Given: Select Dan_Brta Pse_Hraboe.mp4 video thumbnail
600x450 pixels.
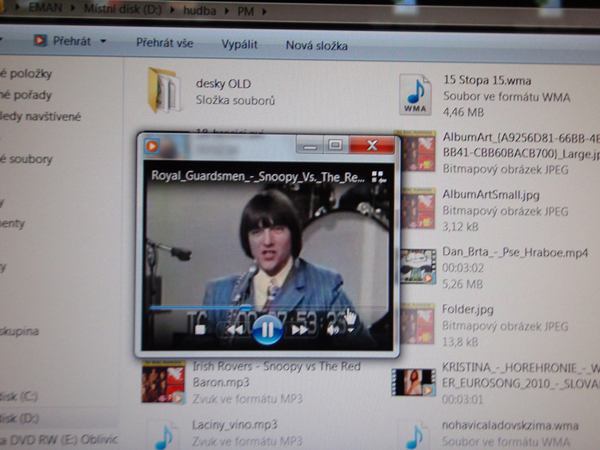Looking at the screenshot, I should (418, 266).
